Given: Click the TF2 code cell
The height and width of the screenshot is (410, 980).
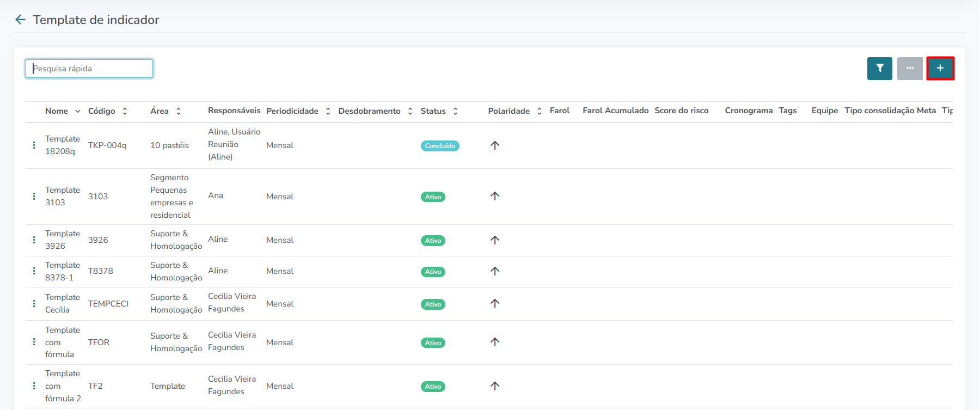Looking at the screenshot, I should click(x=95, y=386).
